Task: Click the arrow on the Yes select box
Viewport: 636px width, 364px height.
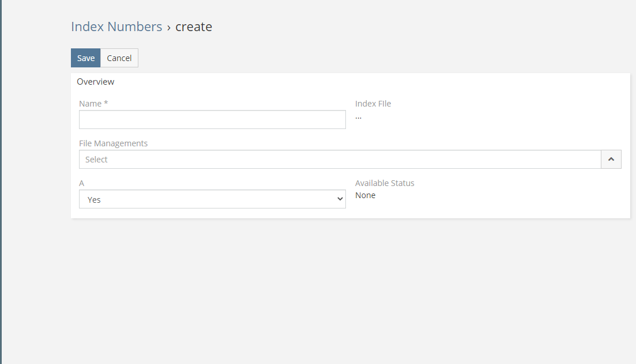Action: (339, 199)
